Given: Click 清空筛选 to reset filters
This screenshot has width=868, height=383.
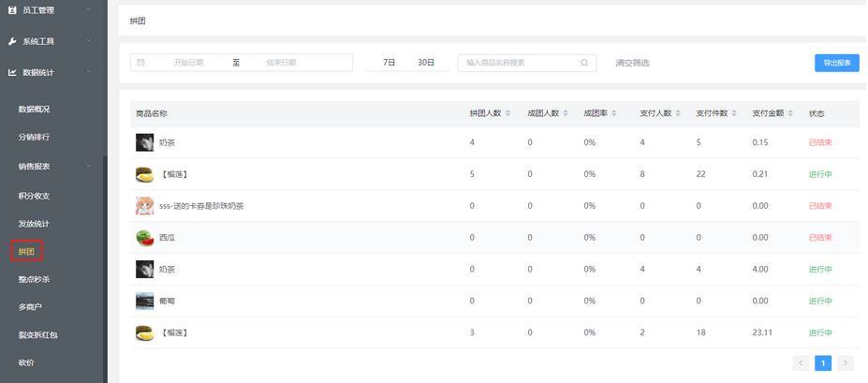Looking at the screenshot, I should pos(632,63).
